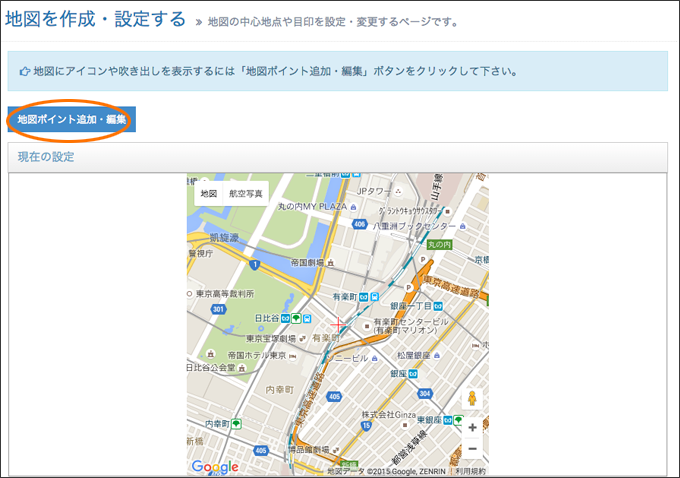Click the 銀座 station icon on the map
Screen dimensions: 680x478
click(413, 374)
